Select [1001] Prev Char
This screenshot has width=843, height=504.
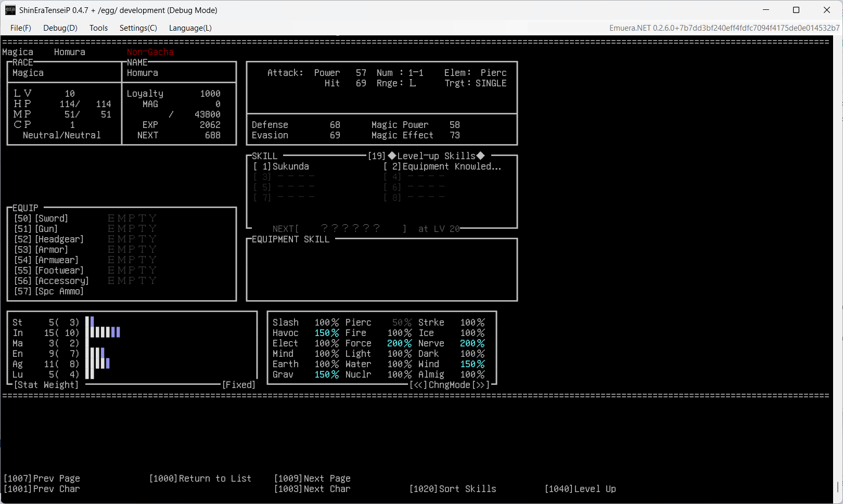click(x=42, y=489)
